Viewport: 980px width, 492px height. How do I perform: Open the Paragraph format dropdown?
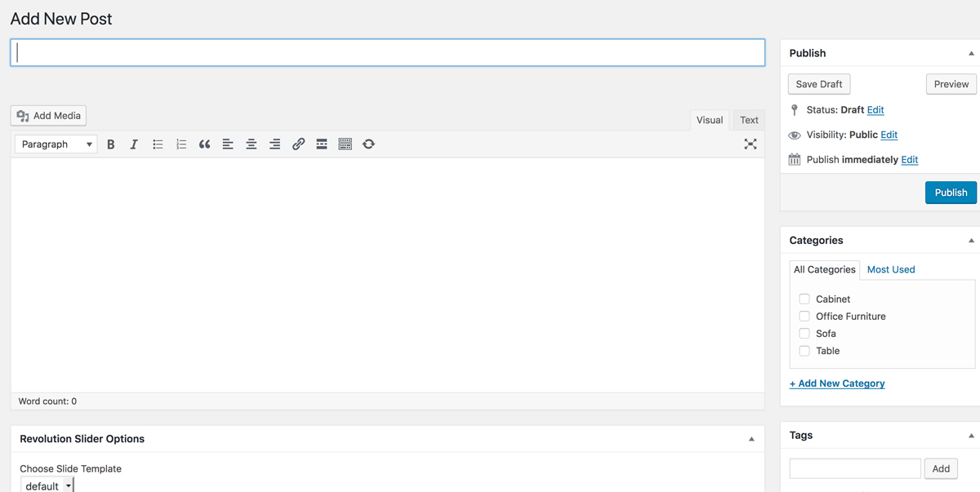click(x=56, y=144)
